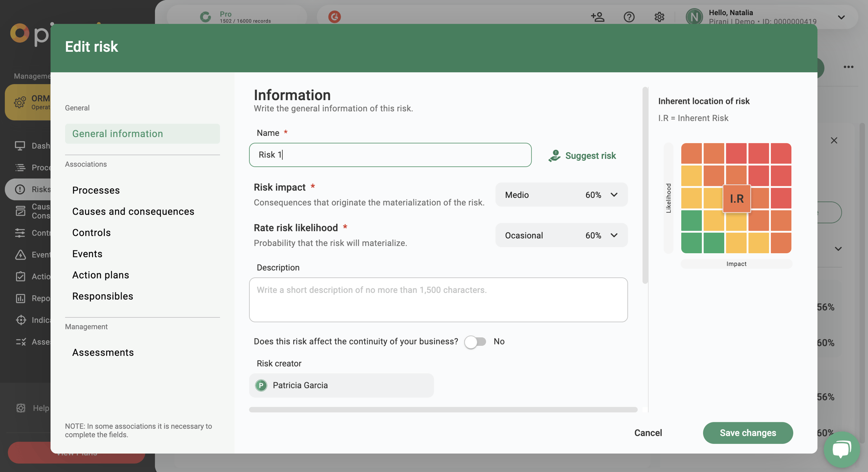Click the Reports bar-chart icon

(x=21, y=298)
